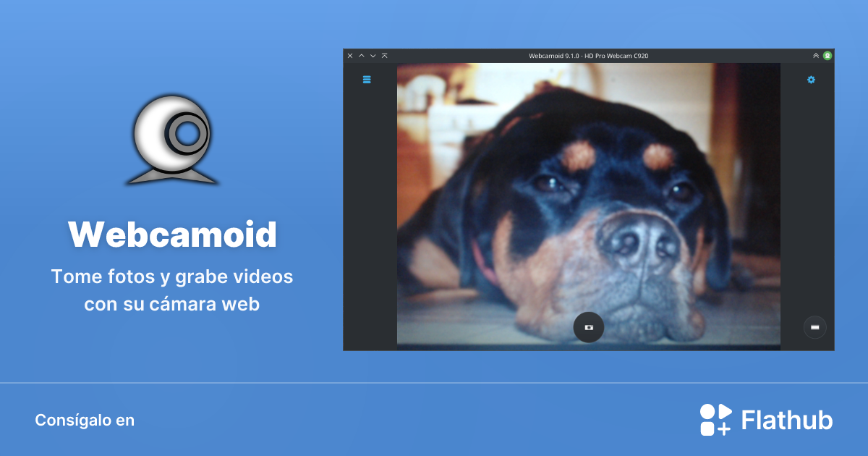Collapse the window using the up chevron
This screenshot has width=868, height=456.
pyautogui.click(x=361, y=55)
